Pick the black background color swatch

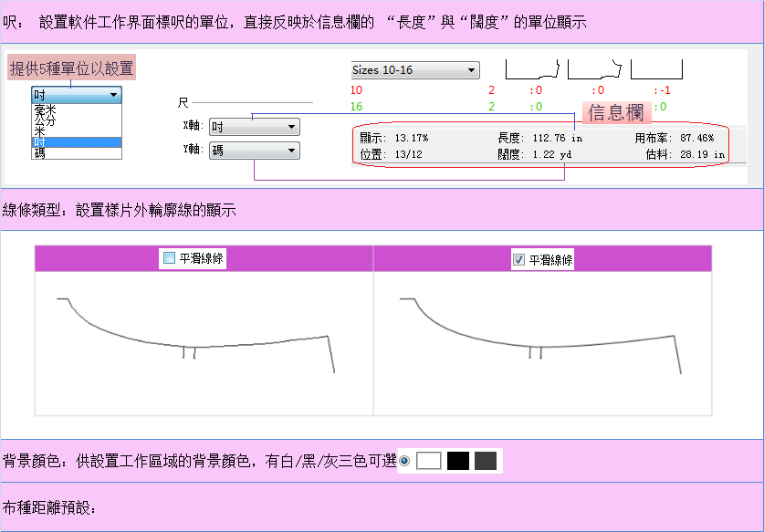(457, 461)
